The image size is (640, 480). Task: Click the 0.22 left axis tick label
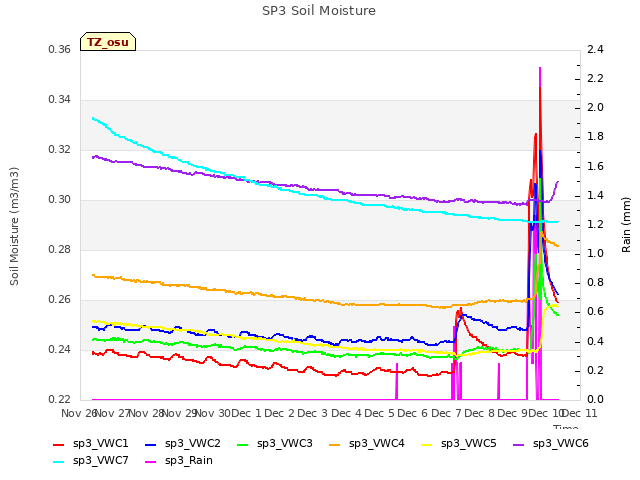[x=60, y=400]
